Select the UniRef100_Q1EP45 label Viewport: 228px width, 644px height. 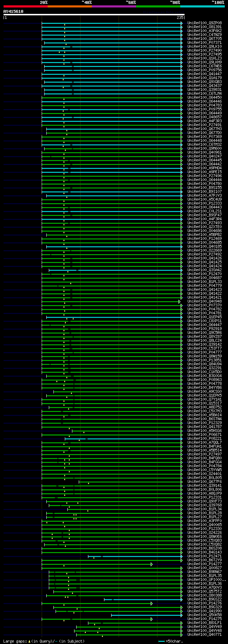(x=204, y=317)
